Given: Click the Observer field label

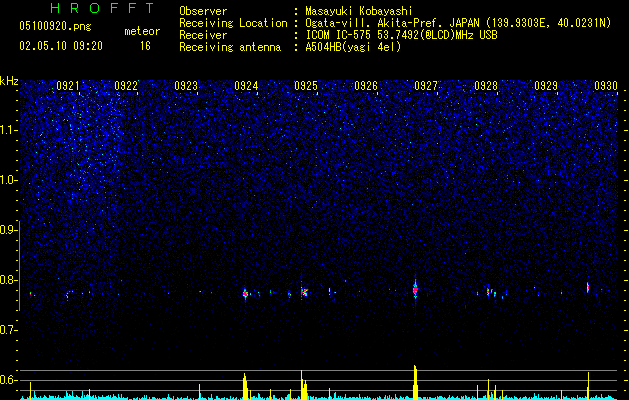Looking at the screenshot, I should coord(203,11).
